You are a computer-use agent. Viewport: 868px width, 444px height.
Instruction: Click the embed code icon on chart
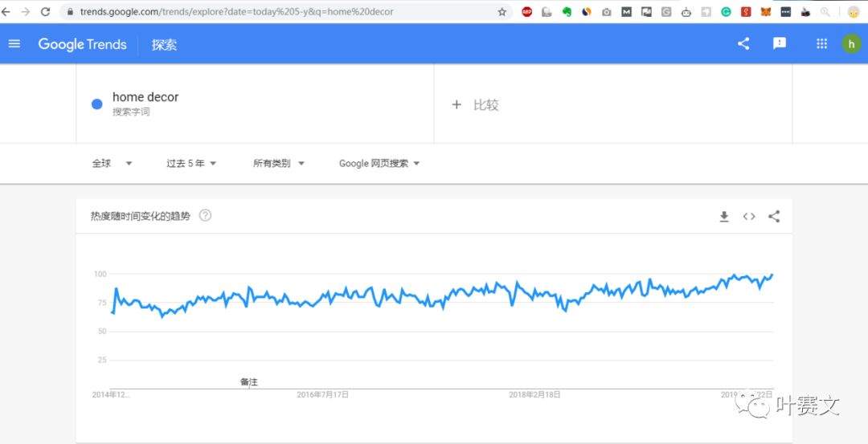[x=749, y=217]
